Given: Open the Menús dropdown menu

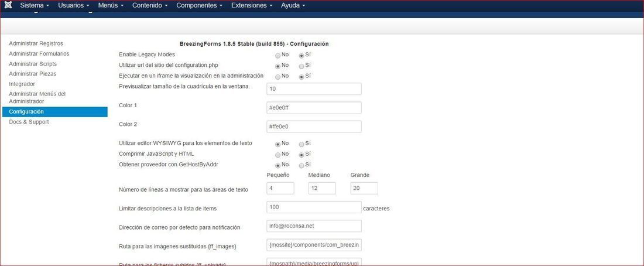Looking at the screenshot, I should point(111,6).
